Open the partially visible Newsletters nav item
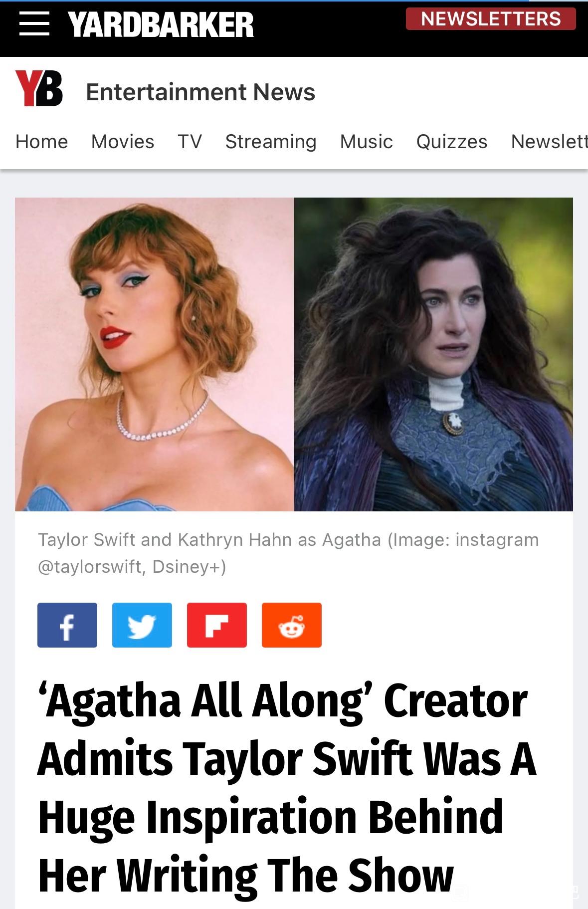Screen dimensions: 588x909 coord(549,142)
